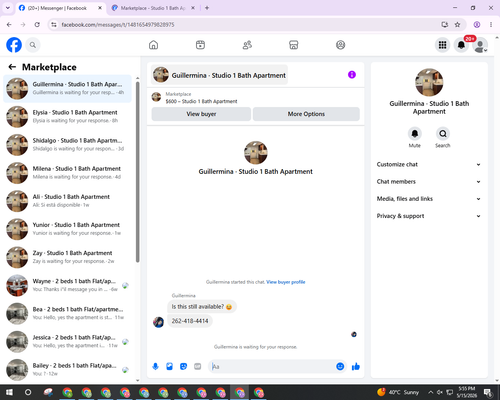Open the Groups profile-circle icon

[x=340, y=45]
